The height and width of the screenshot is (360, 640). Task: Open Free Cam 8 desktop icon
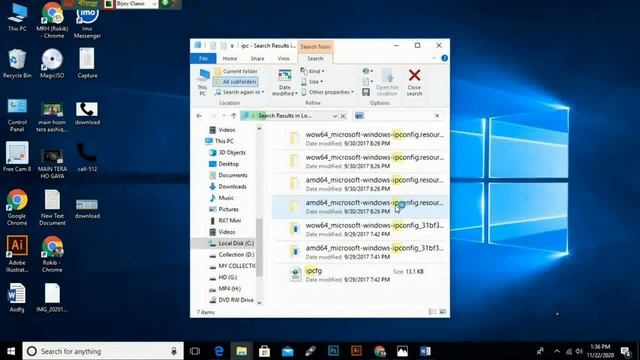tap(17, 157)
